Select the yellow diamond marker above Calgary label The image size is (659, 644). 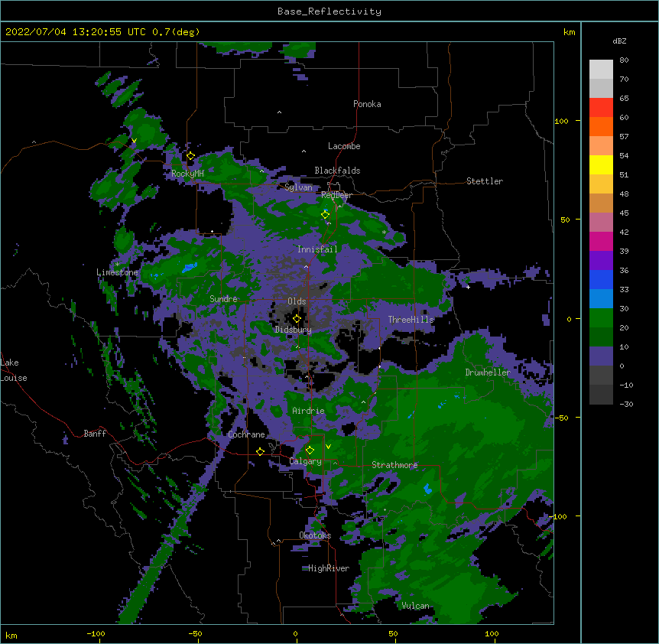(x=310, y=450)
